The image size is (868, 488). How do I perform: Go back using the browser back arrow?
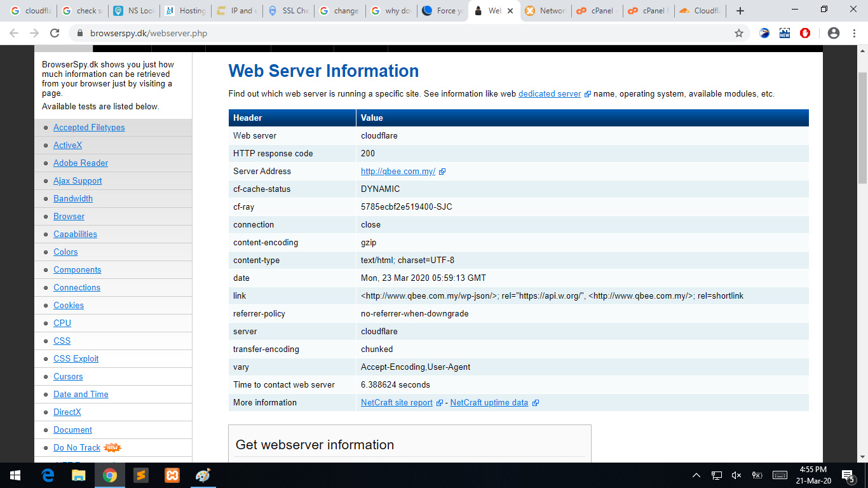[x=14, y=33]
